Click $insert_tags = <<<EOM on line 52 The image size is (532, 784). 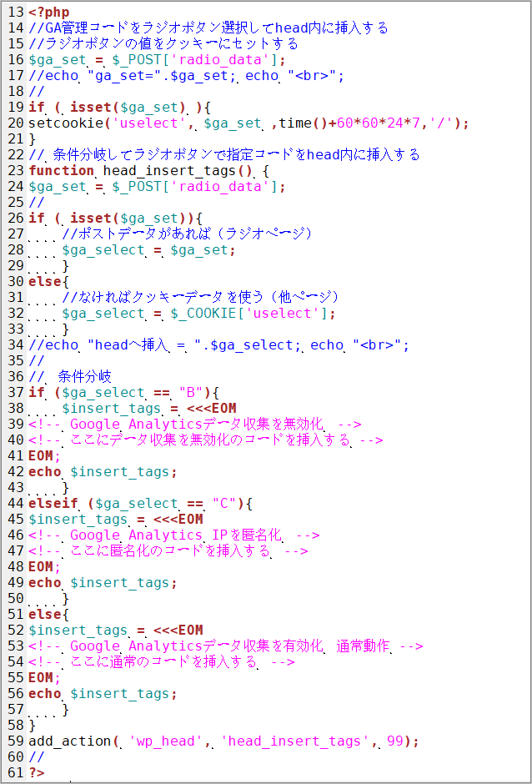116,630
